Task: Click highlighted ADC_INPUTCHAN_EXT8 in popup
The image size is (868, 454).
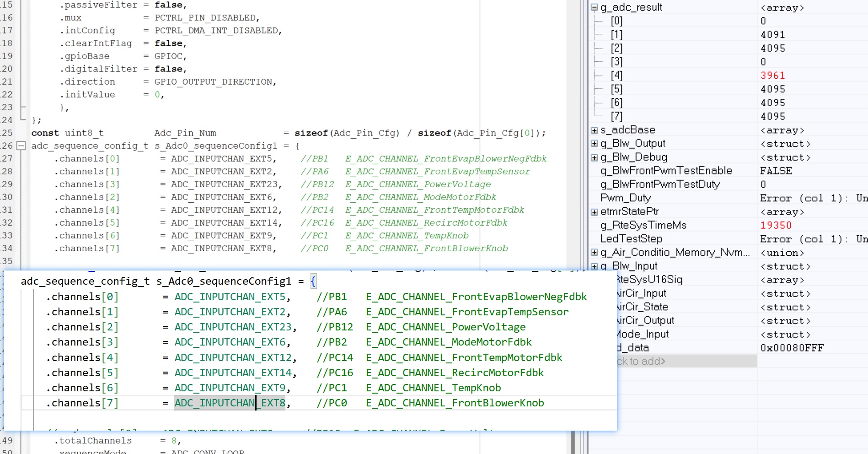Action: (x=230, y=403)
